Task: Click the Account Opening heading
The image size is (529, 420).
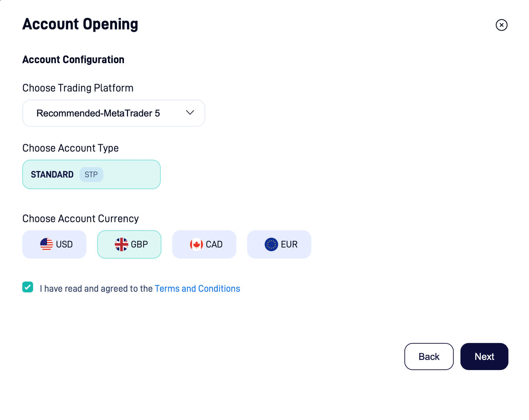Action: tap(80, 24)
